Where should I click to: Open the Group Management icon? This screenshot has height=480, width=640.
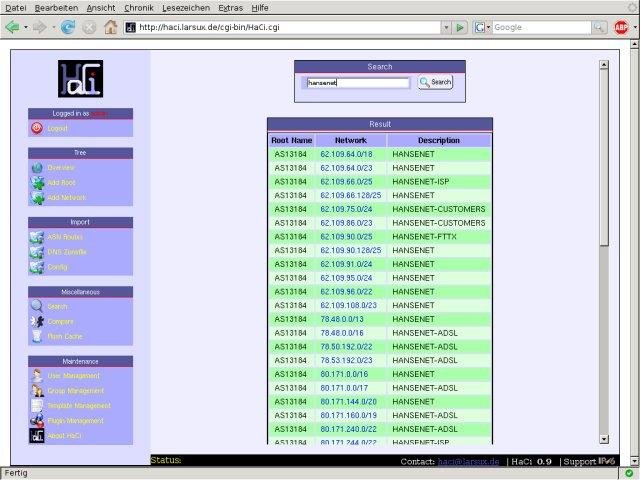pyautogui.click(x=37, y=391)
